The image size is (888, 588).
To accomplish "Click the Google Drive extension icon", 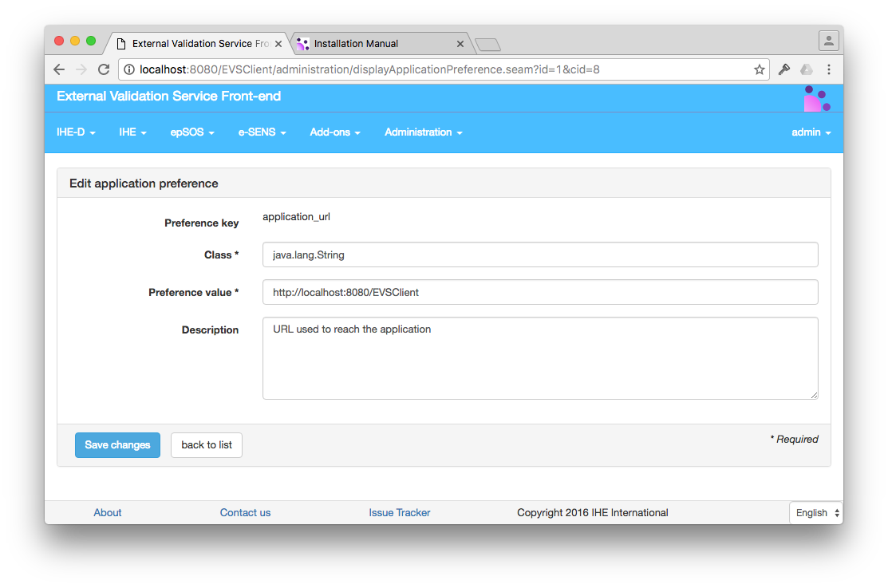I will [x=806, y=70].
